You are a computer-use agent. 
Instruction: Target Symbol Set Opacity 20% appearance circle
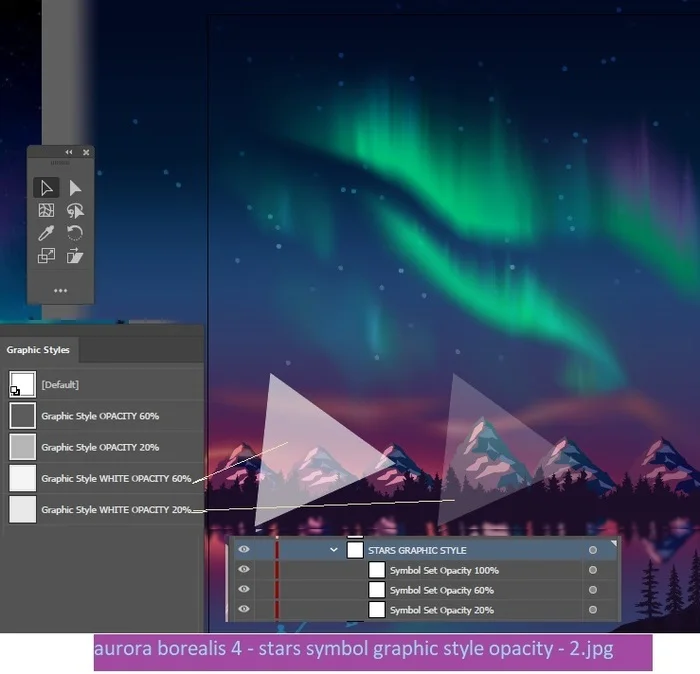point(593,610)
